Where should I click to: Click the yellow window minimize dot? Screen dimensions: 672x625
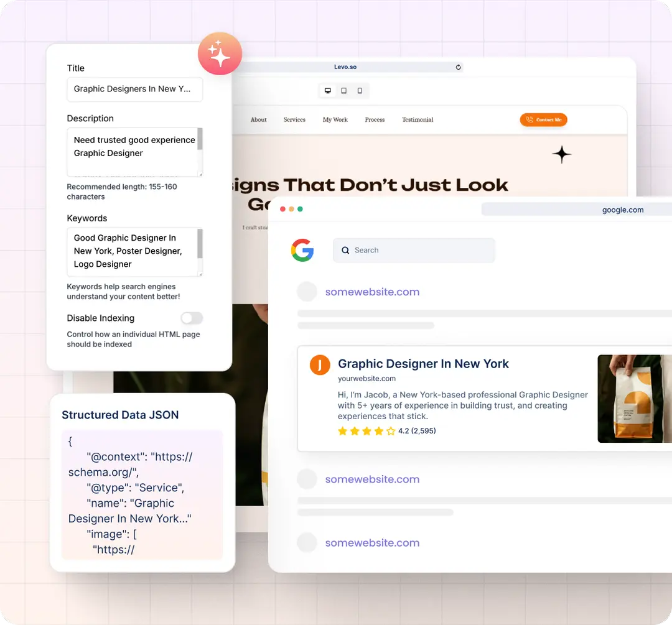(291, 209)
